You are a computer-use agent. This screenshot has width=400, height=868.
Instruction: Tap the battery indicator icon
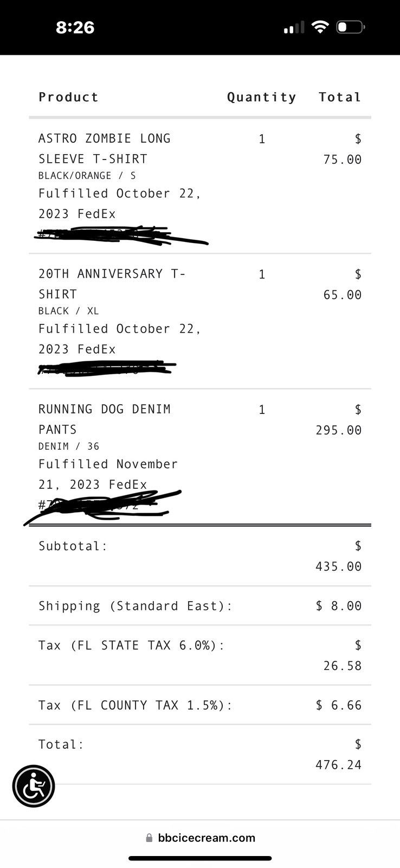pyautogui.click(x=351, y=27)
